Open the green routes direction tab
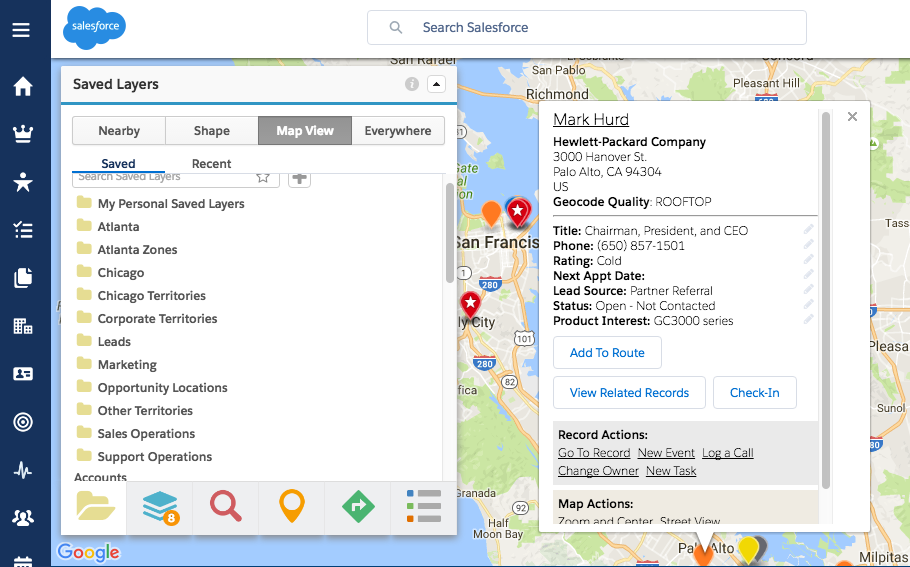The image size is (910, 567). click(x=358, y=508)
